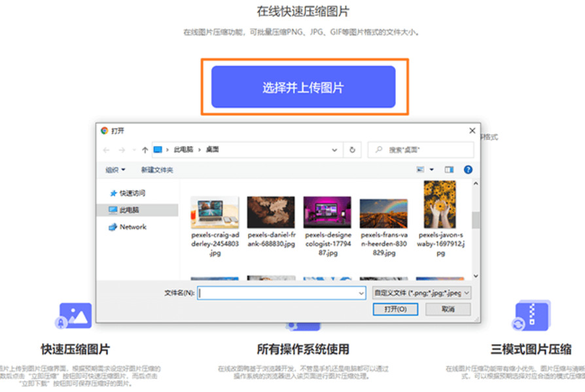Open the 组织 menu
585x392 pixels.
[115, 170]
